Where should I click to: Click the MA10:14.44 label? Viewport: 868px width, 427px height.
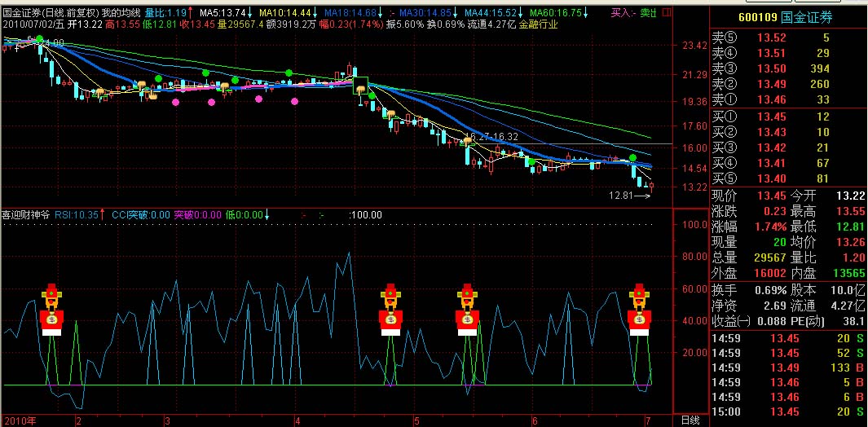pos(285,11)
